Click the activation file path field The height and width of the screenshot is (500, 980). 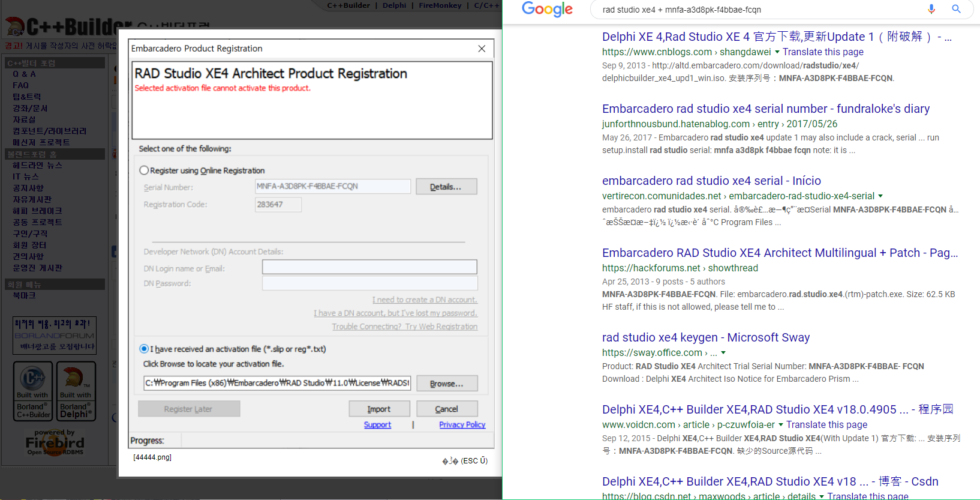(x=277, y=383)
